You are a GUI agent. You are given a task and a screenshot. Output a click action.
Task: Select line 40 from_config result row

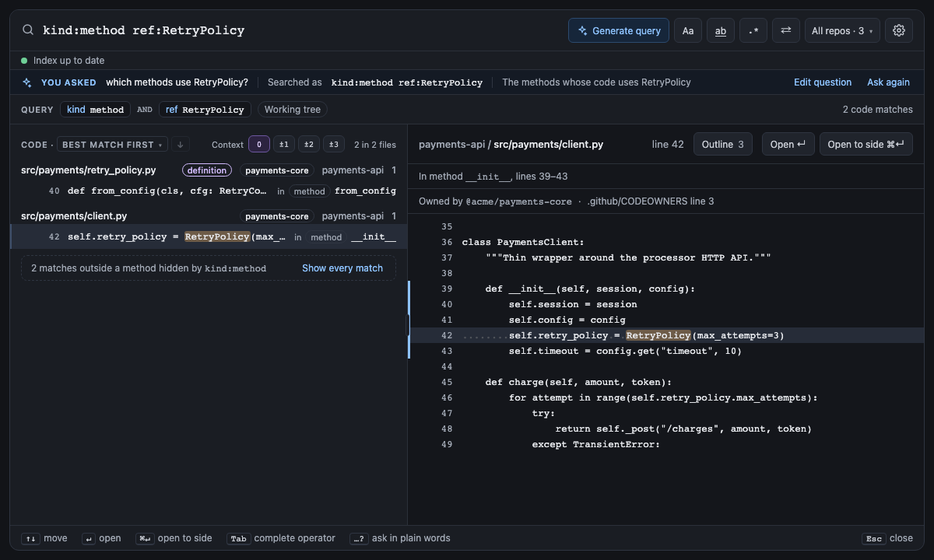(x=209, y=191)
